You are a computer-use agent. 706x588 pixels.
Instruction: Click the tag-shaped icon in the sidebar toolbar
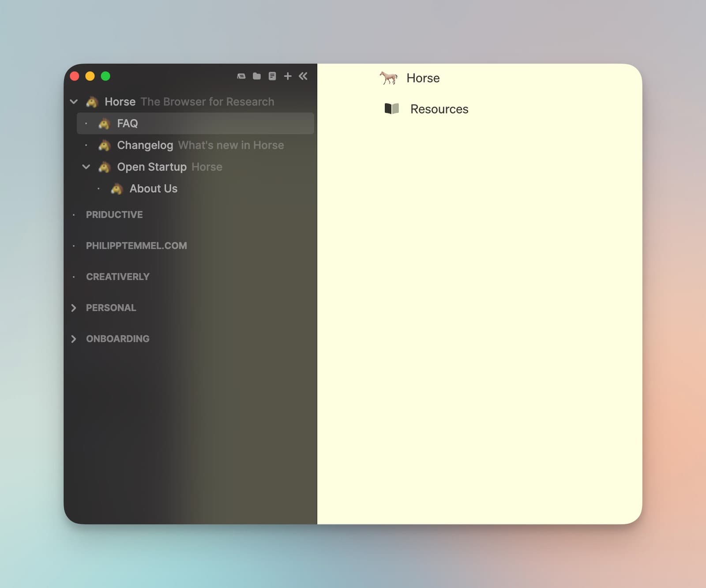[x=241, y=76]
